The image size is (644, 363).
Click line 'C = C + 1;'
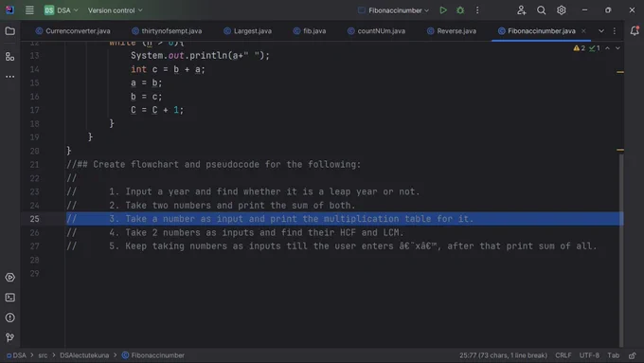coord(157,110)
